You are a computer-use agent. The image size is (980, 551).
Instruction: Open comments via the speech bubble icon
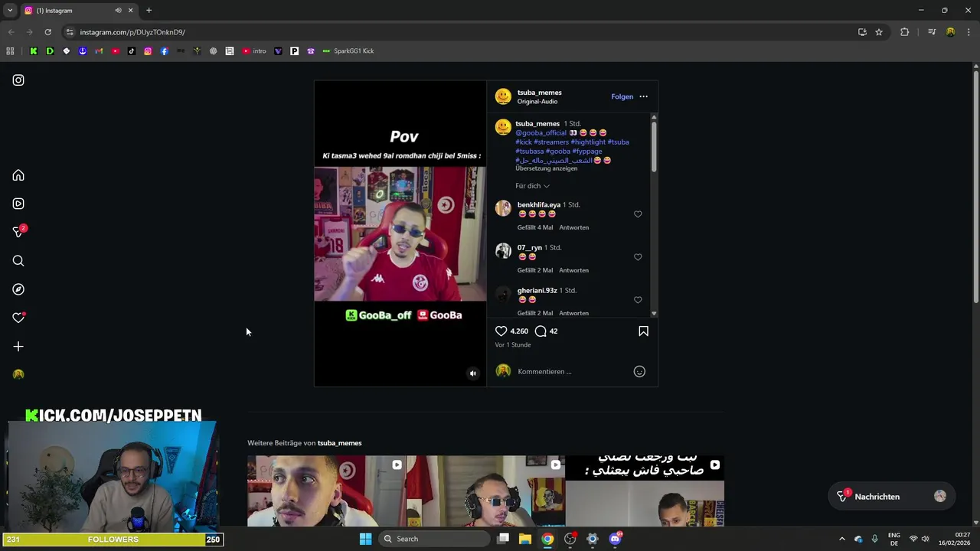[541, 331]
